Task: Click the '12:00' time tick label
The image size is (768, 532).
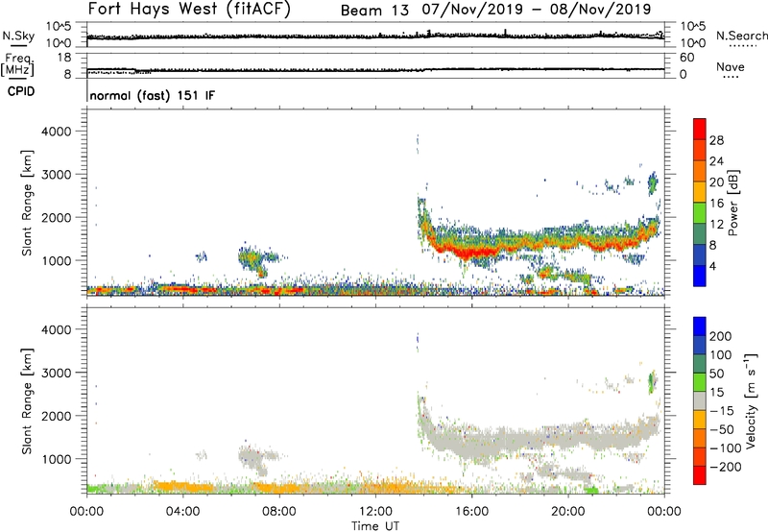Action: (x=375, y=512)
